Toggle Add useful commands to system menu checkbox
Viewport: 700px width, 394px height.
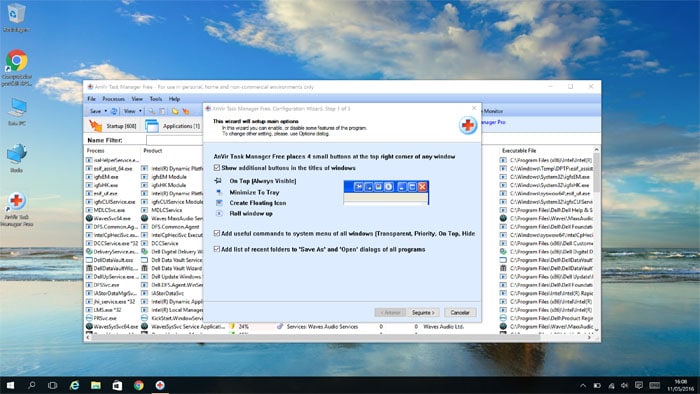(x=217, y=233)
